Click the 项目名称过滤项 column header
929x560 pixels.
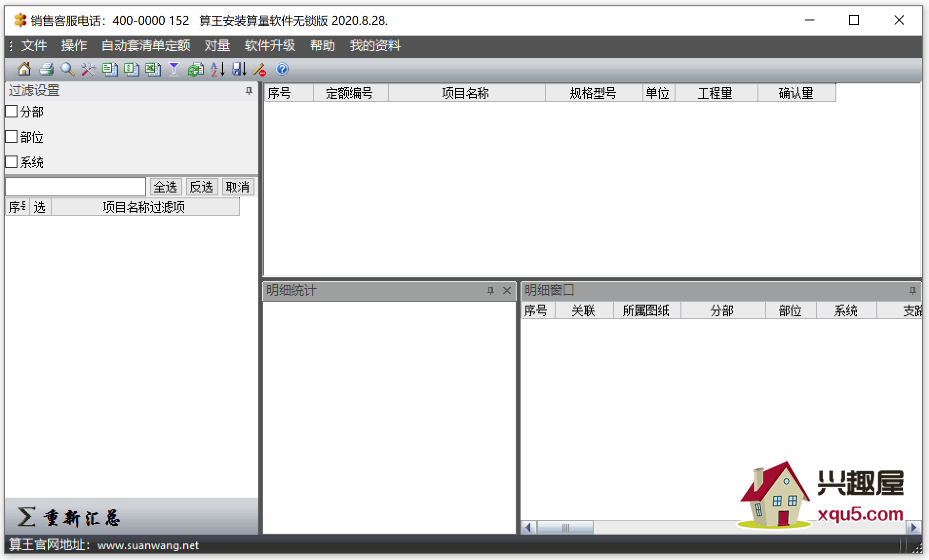pos(145,207)
